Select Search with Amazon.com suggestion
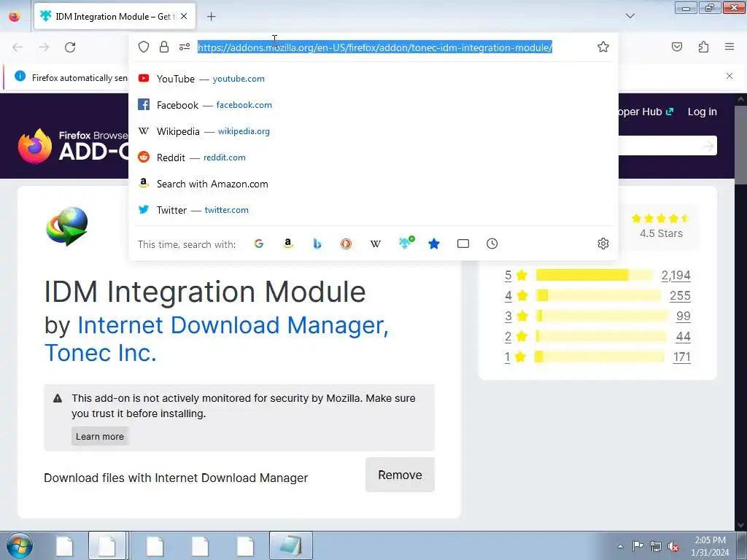747x560 pixels. click(373, 184)
